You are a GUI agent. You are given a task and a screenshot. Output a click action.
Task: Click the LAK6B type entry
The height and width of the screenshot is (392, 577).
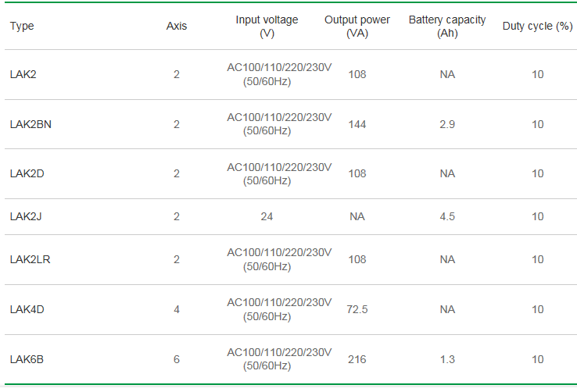[27, 359]
